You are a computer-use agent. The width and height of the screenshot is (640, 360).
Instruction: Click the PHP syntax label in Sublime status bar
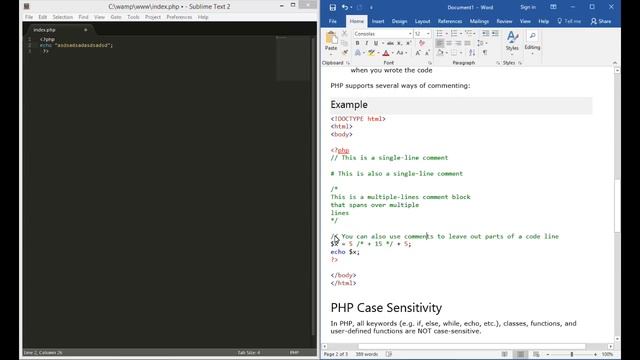[x=294, y=353]
